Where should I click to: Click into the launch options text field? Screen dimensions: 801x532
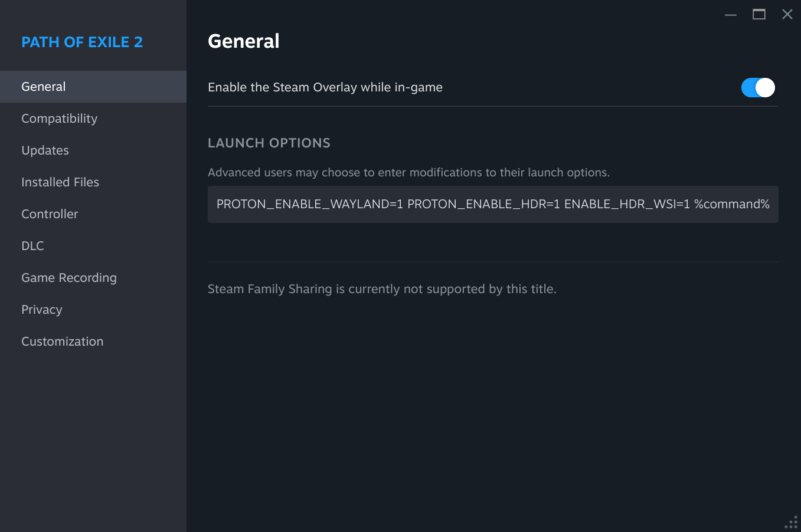coord(492,204)
